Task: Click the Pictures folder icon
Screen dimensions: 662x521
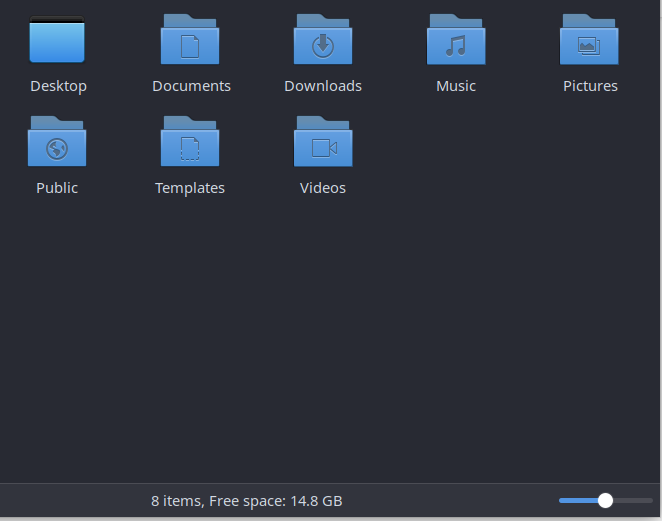Action: pyautogui.click(x=589, y=41)
